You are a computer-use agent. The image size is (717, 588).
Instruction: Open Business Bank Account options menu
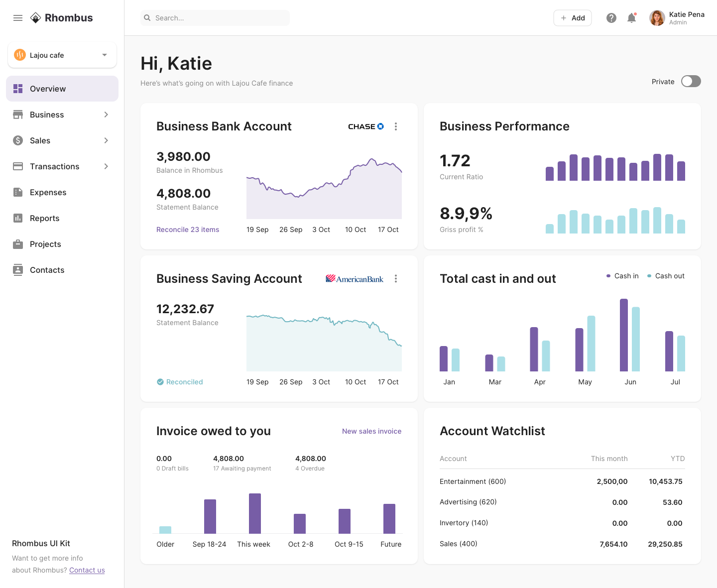coord(396,126)
